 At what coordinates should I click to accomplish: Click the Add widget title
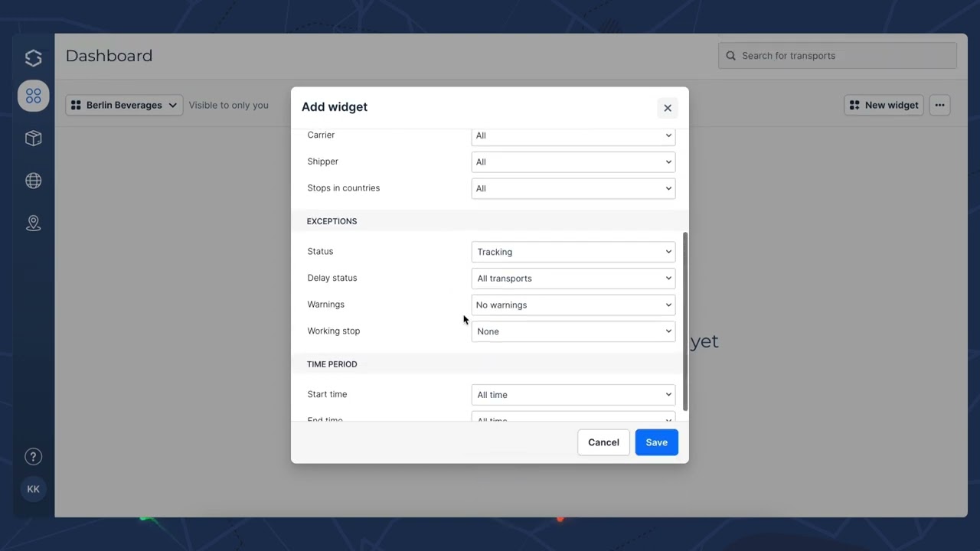click(335, 107)
